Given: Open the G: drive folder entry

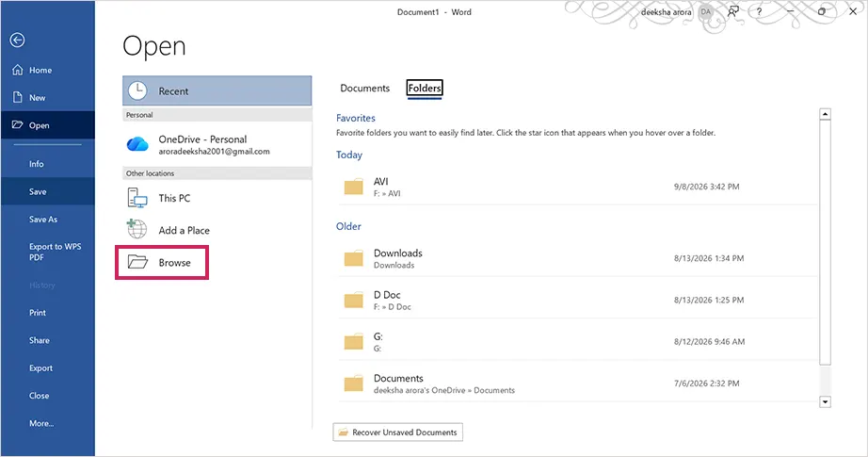Looking at the screenshot, I should pyautogui.click(x=577, y=342).
